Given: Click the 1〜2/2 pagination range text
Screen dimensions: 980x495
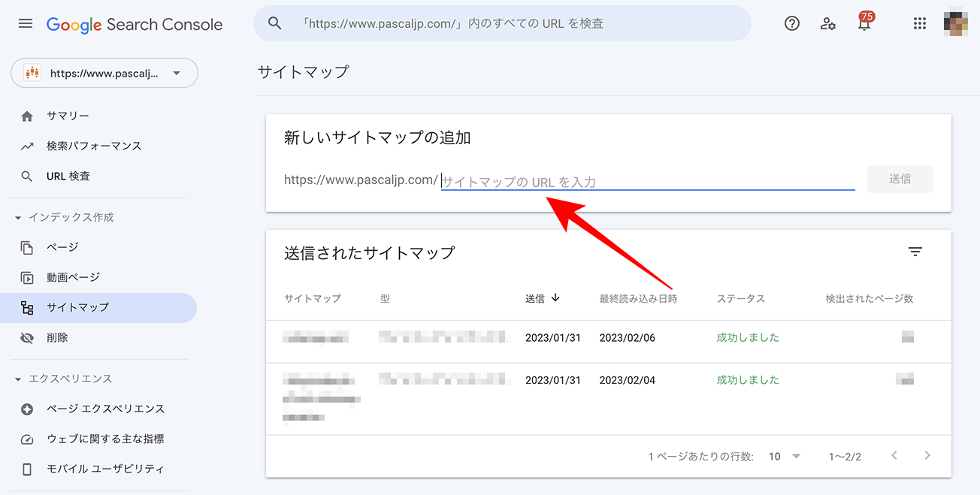Looking at the screenshot, I should (845, 456).
